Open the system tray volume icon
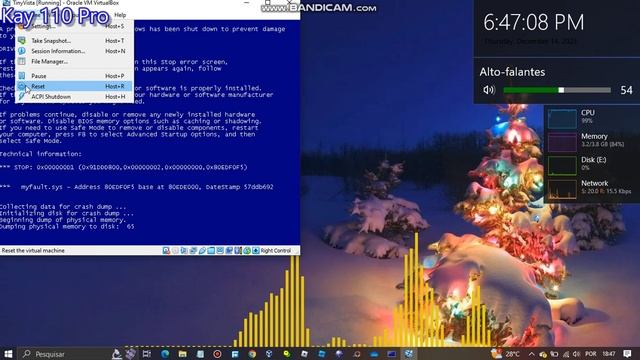640x360 pixels. 576,354
